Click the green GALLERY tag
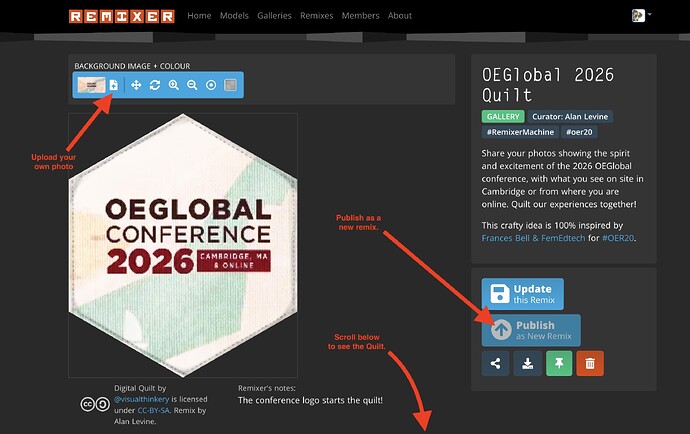This screenshot has width=690, height=434. coord(503,117)
